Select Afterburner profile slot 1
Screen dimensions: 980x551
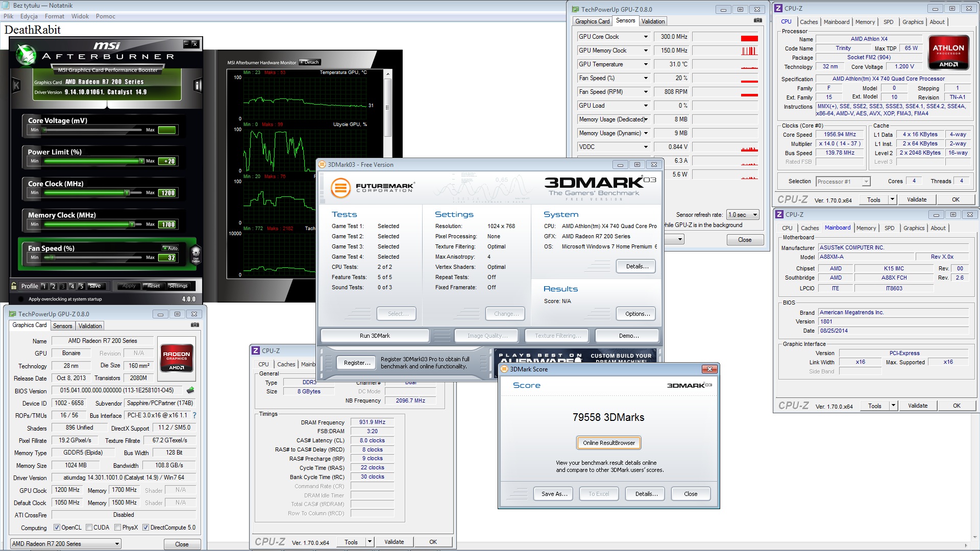pos(44,286)
